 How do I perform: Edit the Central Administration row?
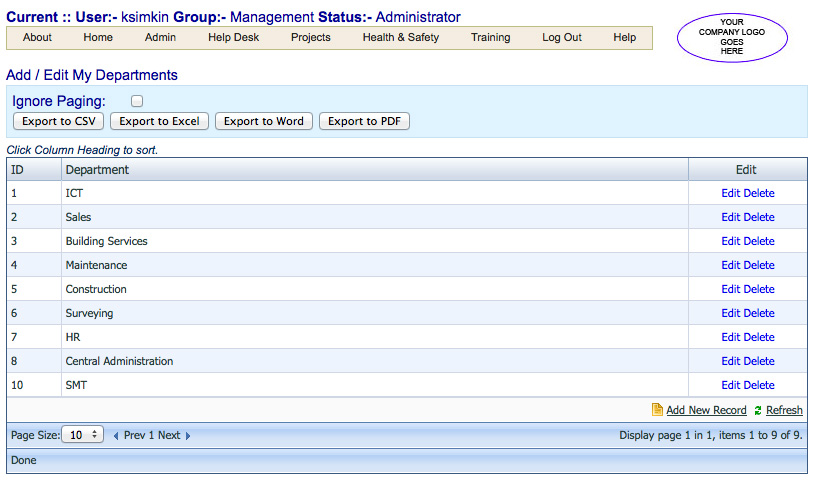[x=731, y=361]
